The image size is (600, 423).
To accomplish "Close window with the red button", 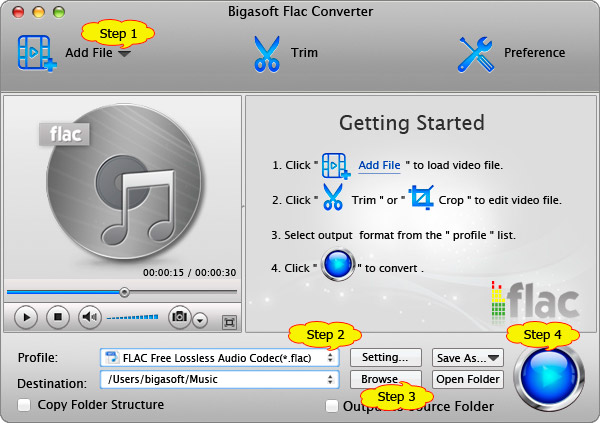I will (18, 12).
